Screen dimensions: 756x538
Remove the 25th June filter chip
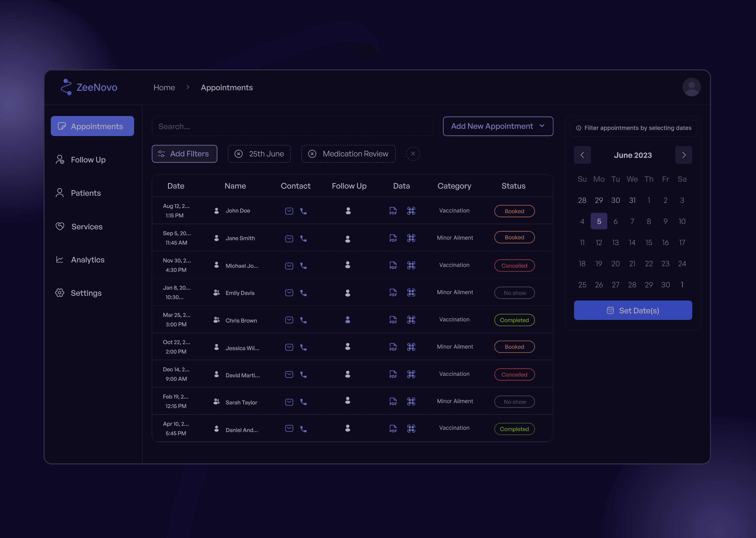[x=239, y=154]
